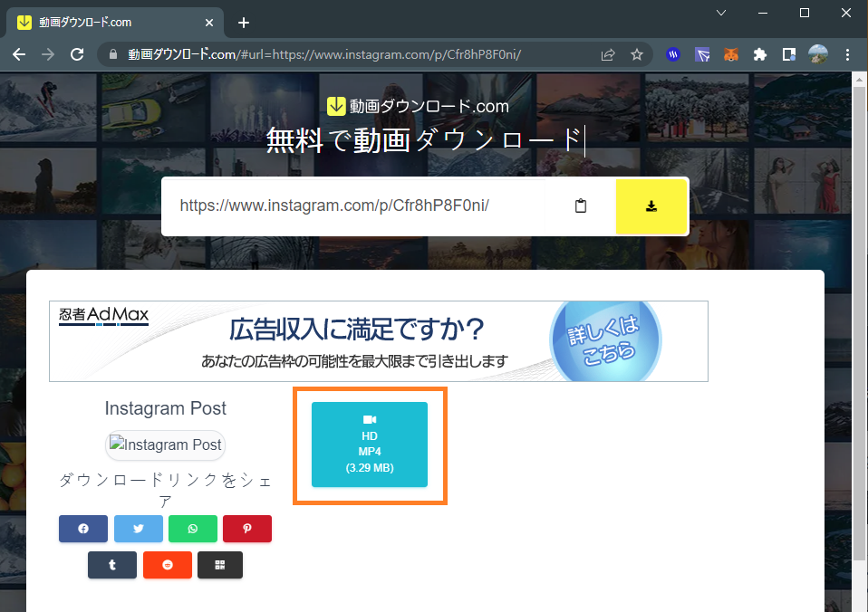Open the MetaMask fox extension
868x612 pixels.
pos(730,54)
